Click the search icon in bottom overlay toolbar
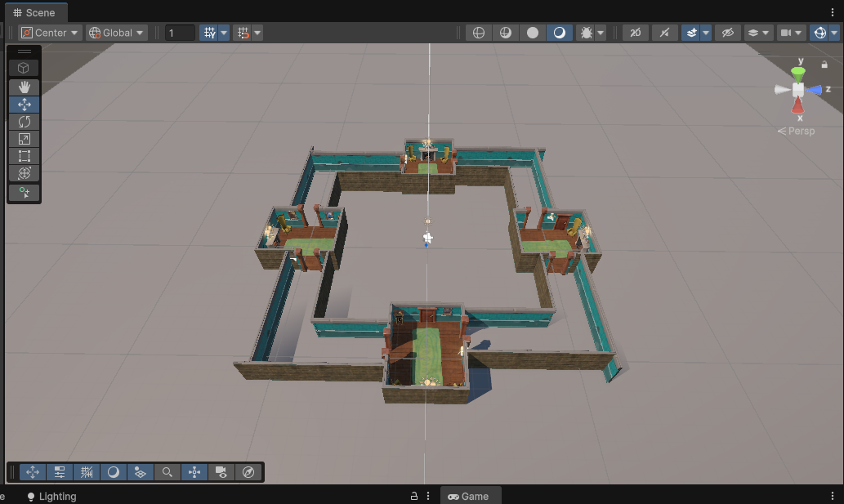 tap(167, 472)
